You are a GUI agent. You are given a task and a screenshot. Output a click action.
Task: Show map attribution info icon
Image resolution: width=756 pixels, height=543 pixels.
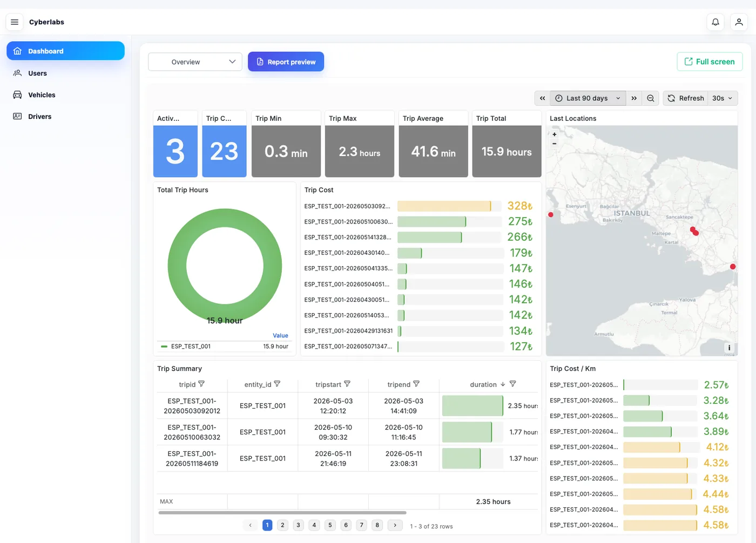pos(729,348)
